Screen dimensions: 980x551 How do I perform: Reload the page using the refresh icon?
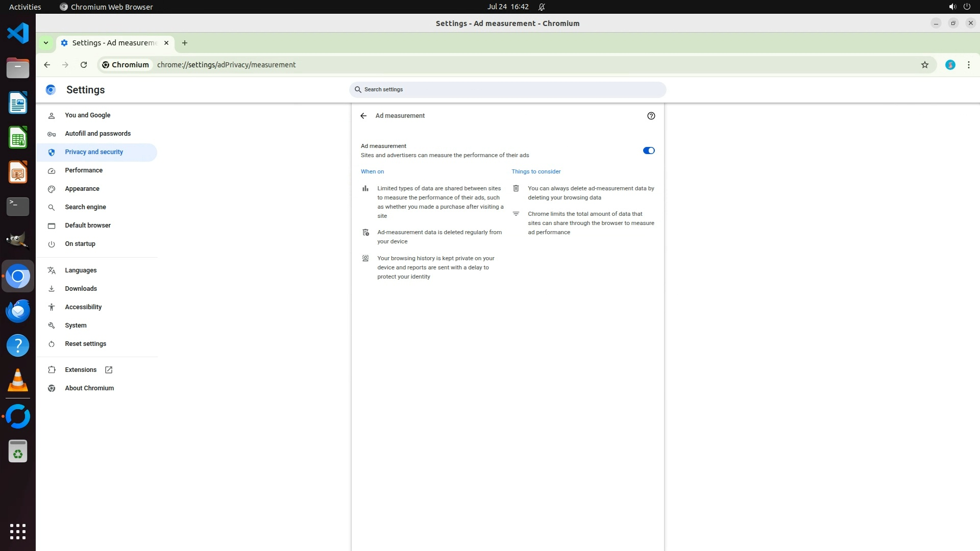[x=84, y=65]
